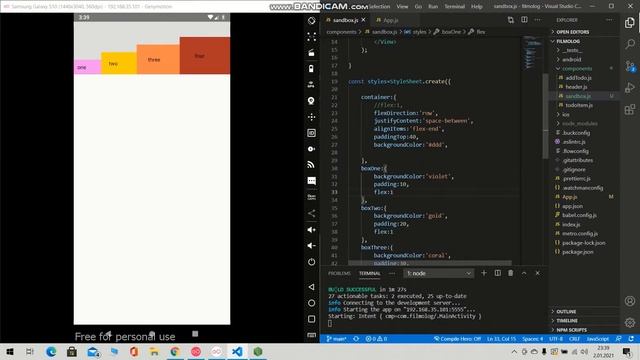Click the Open Changes icon in editor toolbar
The height and width of the screenshot is (360, 640).
[x=511, y=20]
